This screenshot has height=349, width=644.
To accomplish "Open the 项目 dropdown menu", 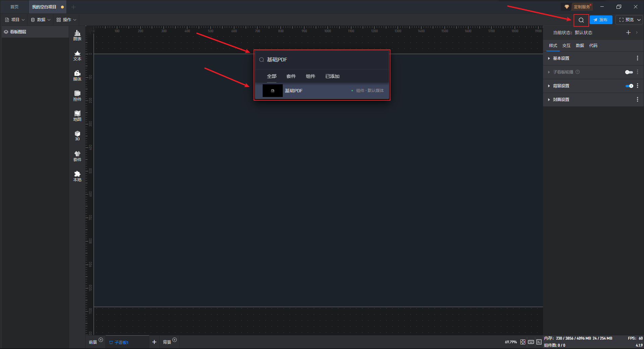I will coord(15,20).
